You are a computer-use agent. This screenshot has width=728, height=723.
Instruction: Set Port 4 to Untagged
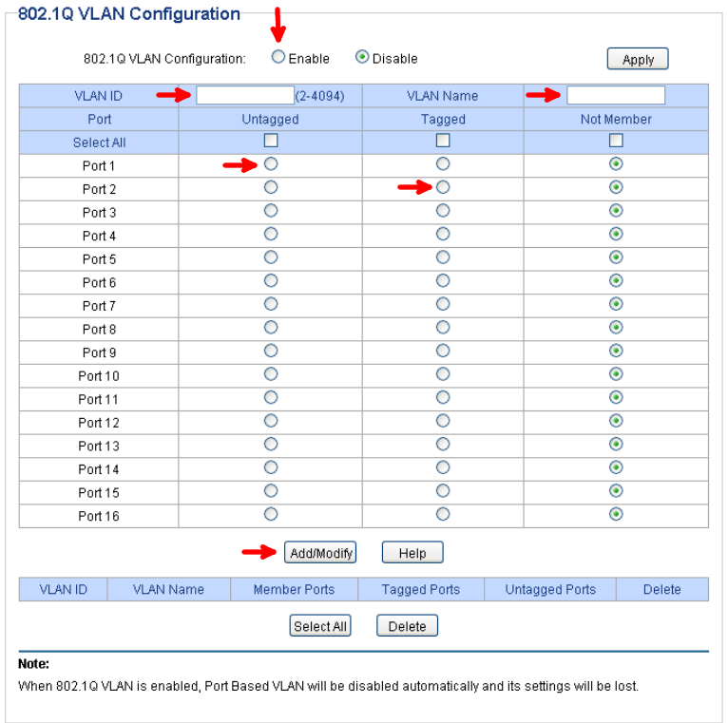click(271, 234)
